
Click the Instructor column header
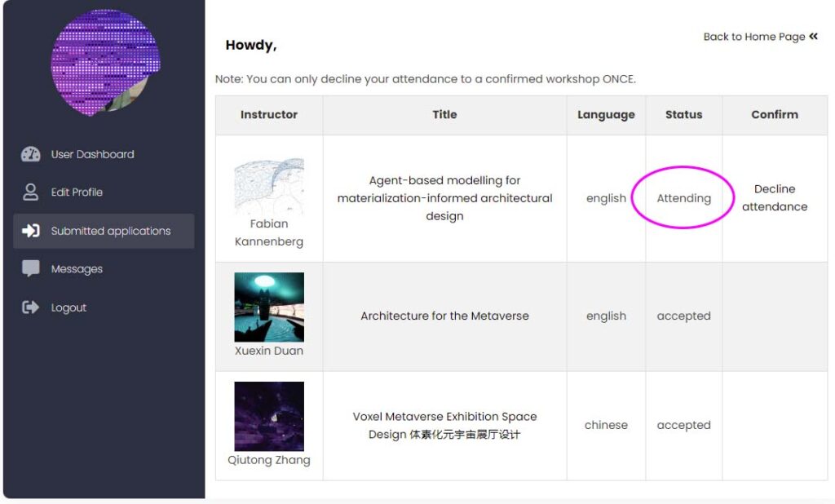point(269,114)
